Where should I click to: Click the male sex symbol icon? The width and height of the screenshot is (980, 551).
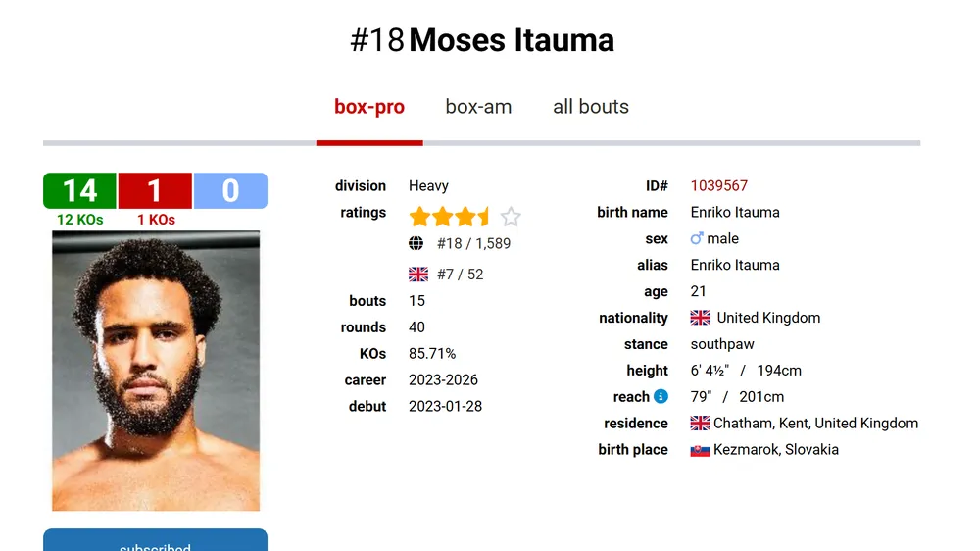coord(696,238)
